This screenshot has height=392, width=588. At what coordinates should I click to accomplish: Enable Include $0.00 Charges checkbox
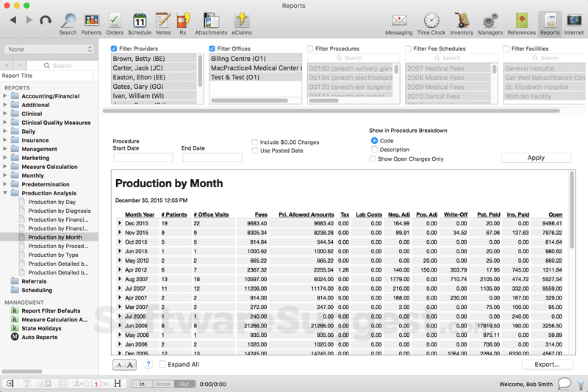point(254,142)
